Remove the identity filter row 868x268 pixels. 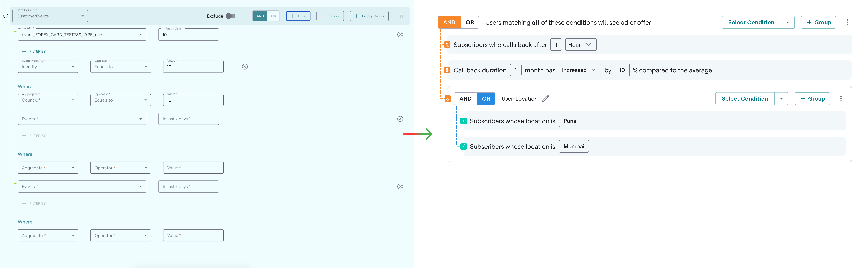245,67
